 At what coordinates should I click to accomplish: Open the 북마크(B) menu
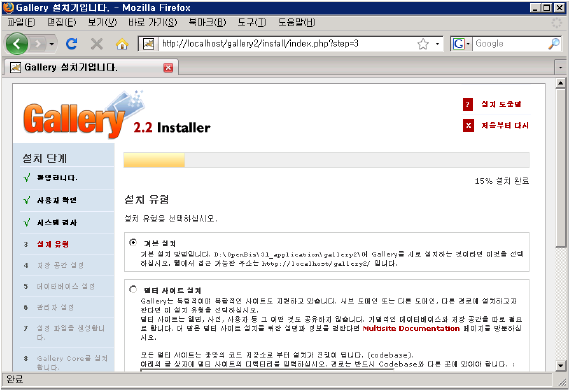(207, 22)
